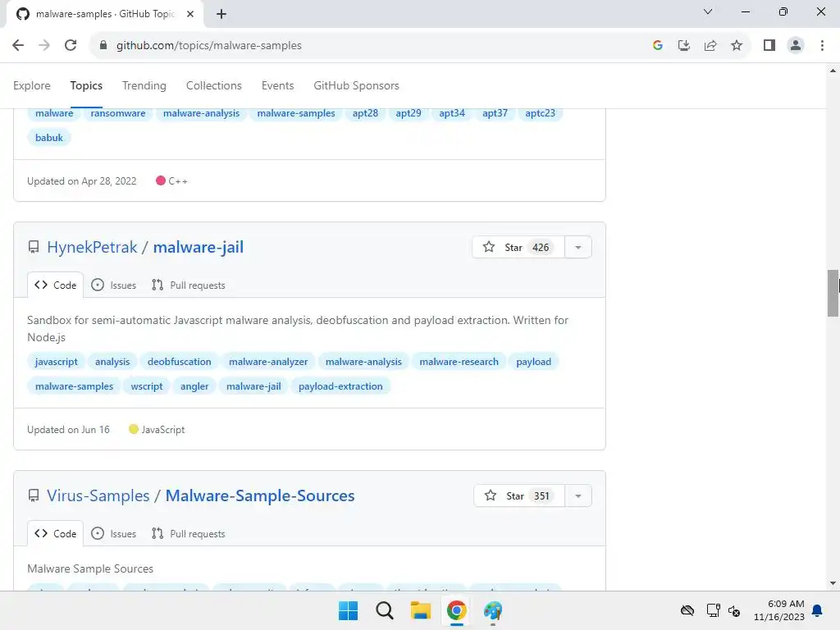This screenshot has width=840, height=630.
Task: Click the vertical scrollbar thumb
Action: [x=833, y=293]
